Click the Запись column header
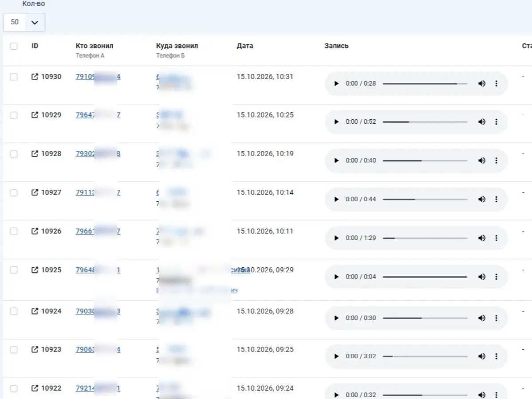The height and width of the screenshot is (399, 532). coord(336,46)
